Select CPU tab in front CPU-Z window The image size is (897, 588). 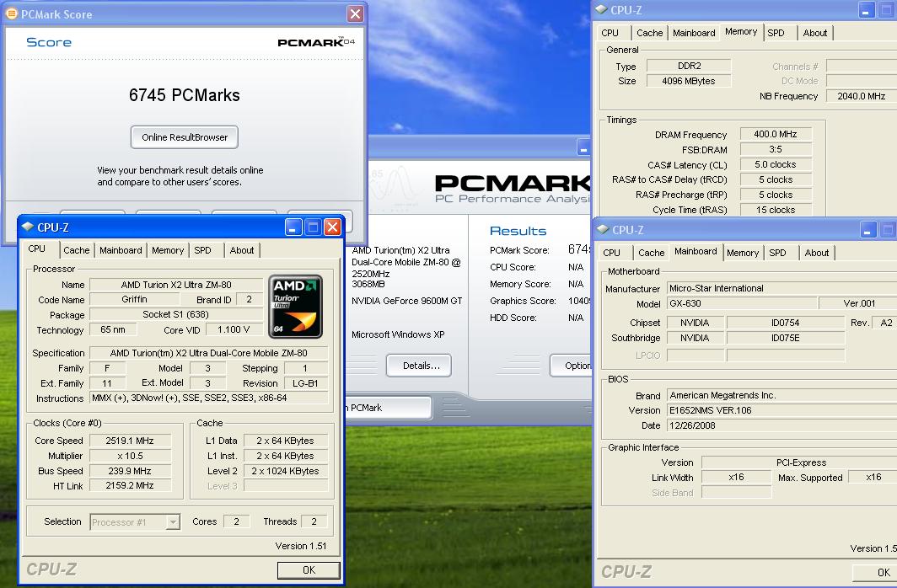[36, 249]
